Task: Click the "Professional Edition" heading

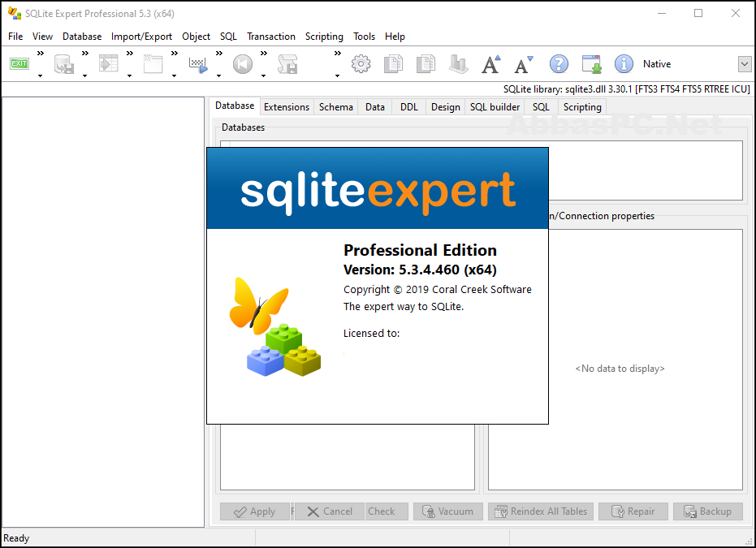Action: (x=420, y=250)
